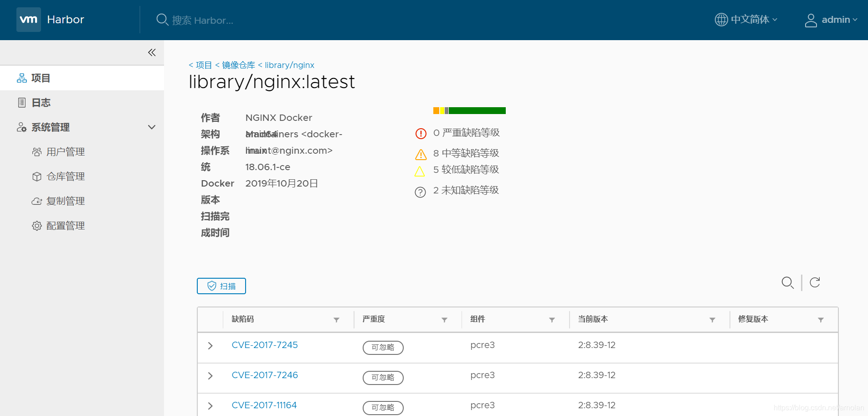Screen dimensions: 868x416
Task: Click the 5 较低缺陷等级 text
Action: [x=466, y=170]
